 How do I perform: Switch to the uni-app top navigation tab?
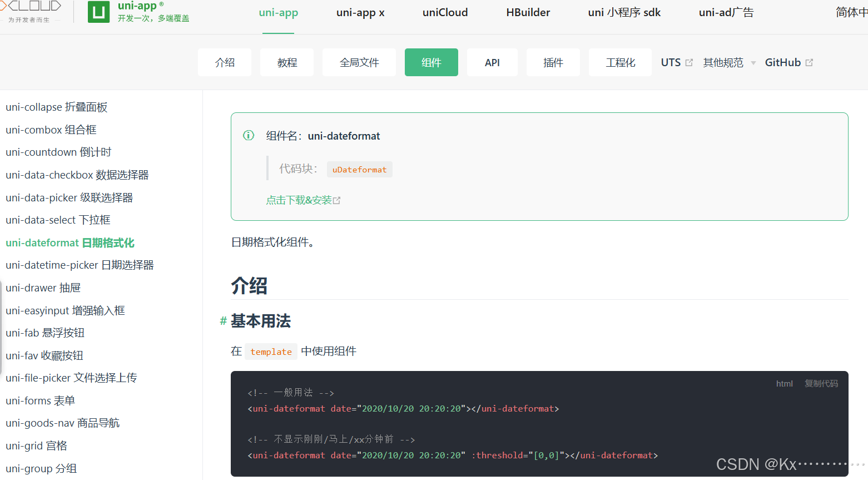pyautogui.click(x=279, y=12)
